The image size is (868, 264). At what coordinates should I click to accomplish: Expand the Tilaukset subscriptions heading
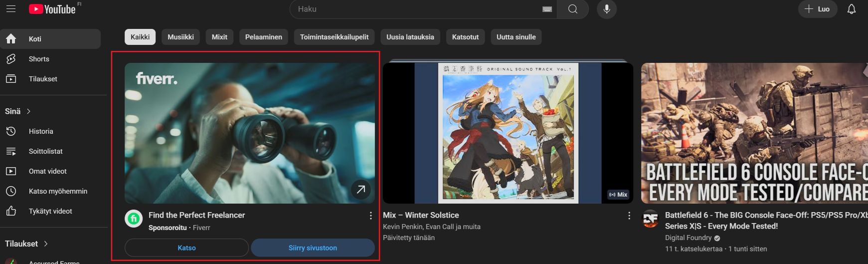tap(27, 244)
